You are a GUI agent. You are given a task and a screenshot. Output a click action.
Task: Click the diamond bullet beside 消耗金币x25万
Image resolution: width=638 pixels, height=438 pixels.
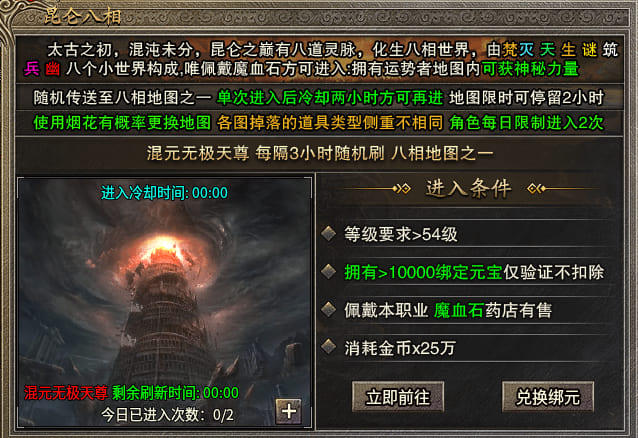[x=328, y=347]
